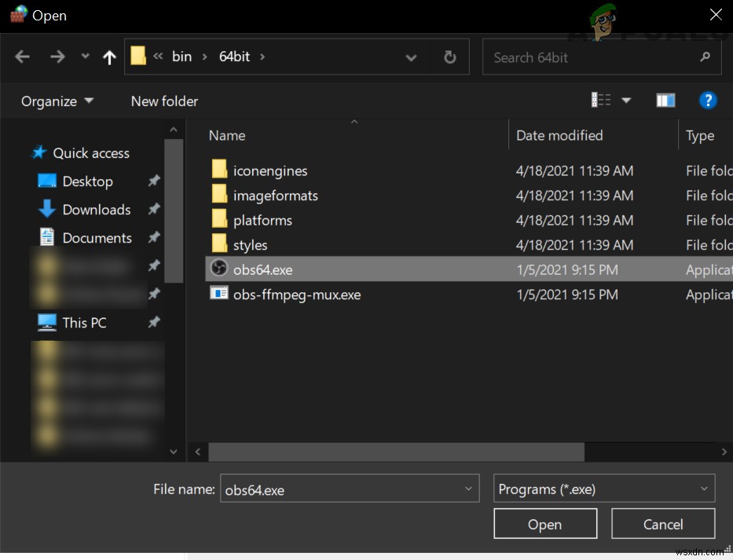This screenshot has height=560, width=733.
Task: Click the Back navigation arrow
Action: pyautogui.click(x=22, y=56)
